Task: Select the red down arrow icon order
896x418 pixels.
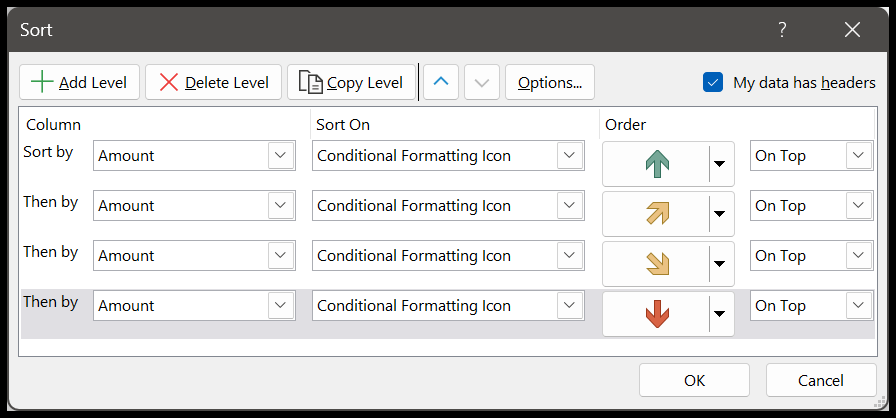Action: click(x=657, y=314)
